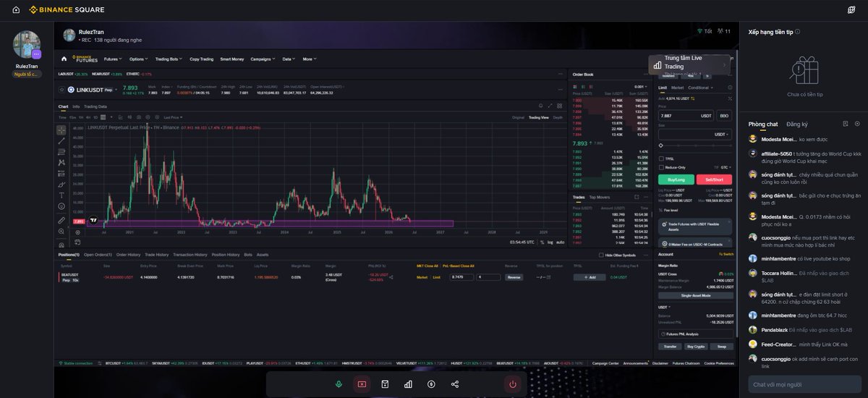
Task: Click the Price input field showing 7.887
Action: point(685,115)
